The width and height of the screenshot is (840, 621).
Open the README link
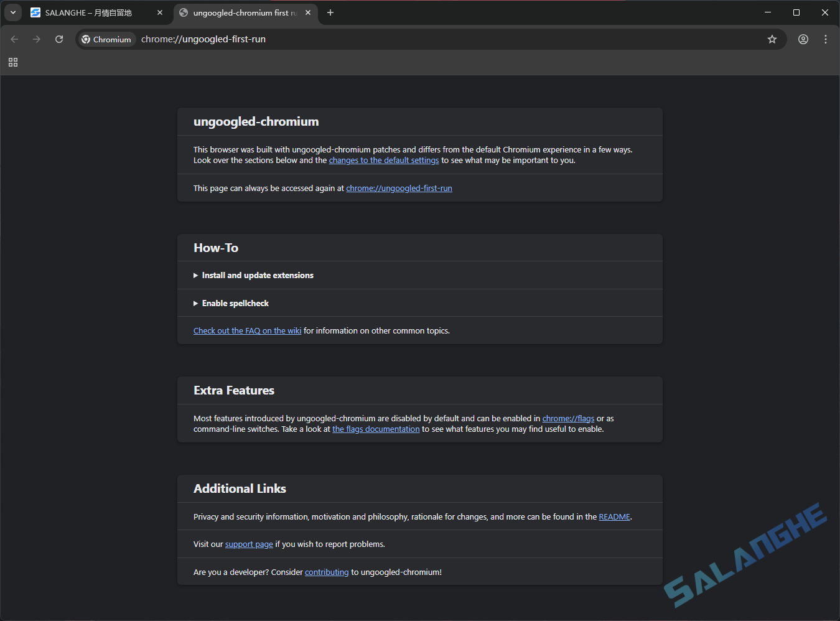[614, 516]
